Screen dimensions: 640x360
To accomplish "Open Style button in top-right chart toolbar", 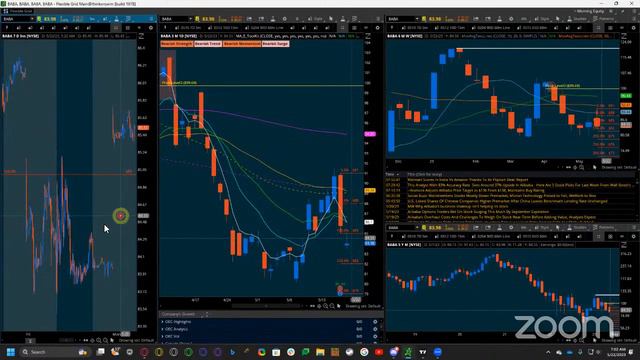I will point(542,19).
